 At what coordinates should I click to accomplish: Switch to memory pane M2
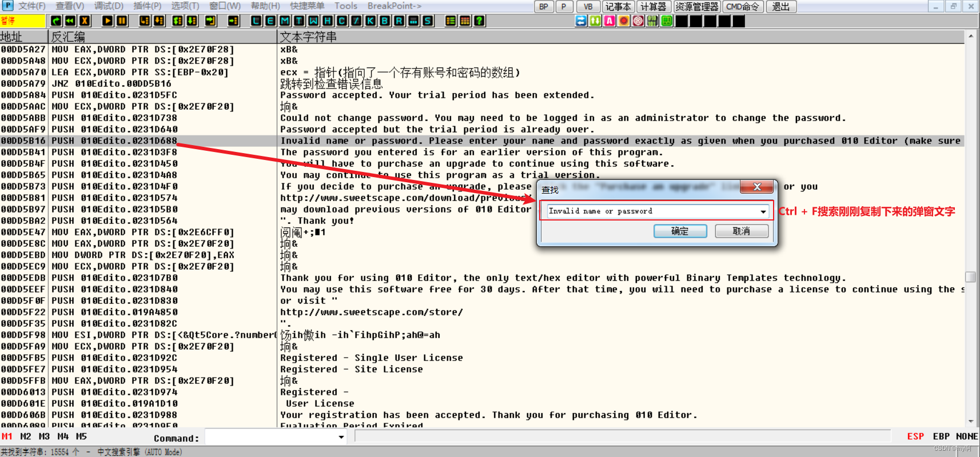click(x=26, y=436)
